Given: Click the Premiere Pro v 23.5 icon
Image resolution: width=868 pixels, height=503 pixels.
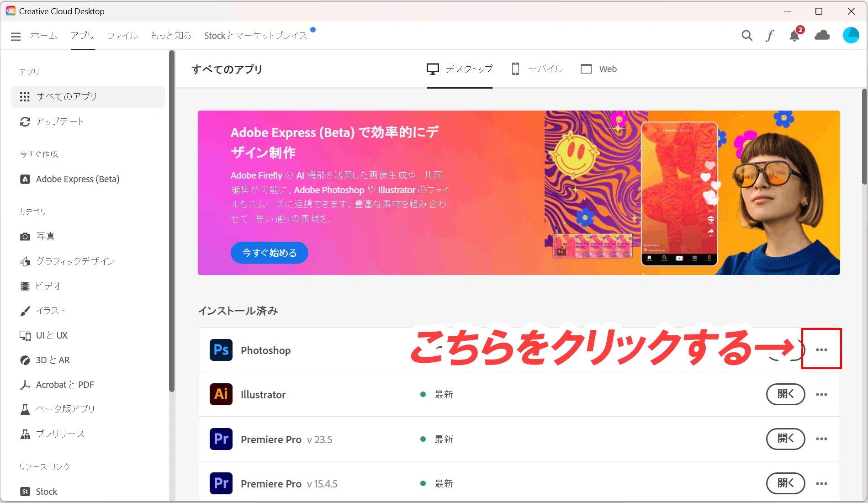Looking at the screenshot, I should coord(221,439).
